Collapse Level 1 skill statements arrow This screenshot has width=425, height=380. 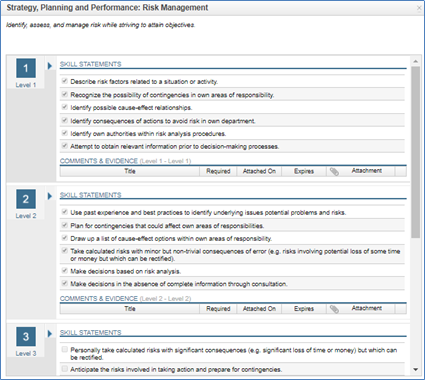pos(50,66)
